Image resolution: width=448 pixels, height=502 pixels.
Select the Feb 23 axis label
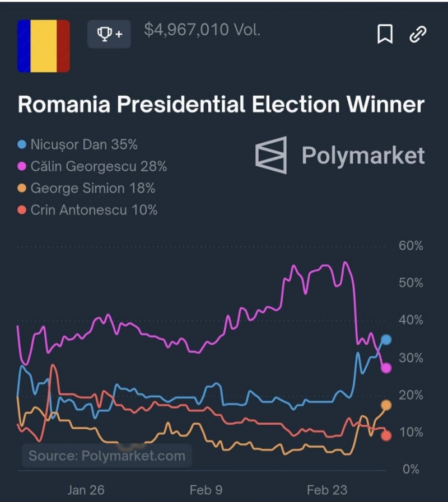326,490
